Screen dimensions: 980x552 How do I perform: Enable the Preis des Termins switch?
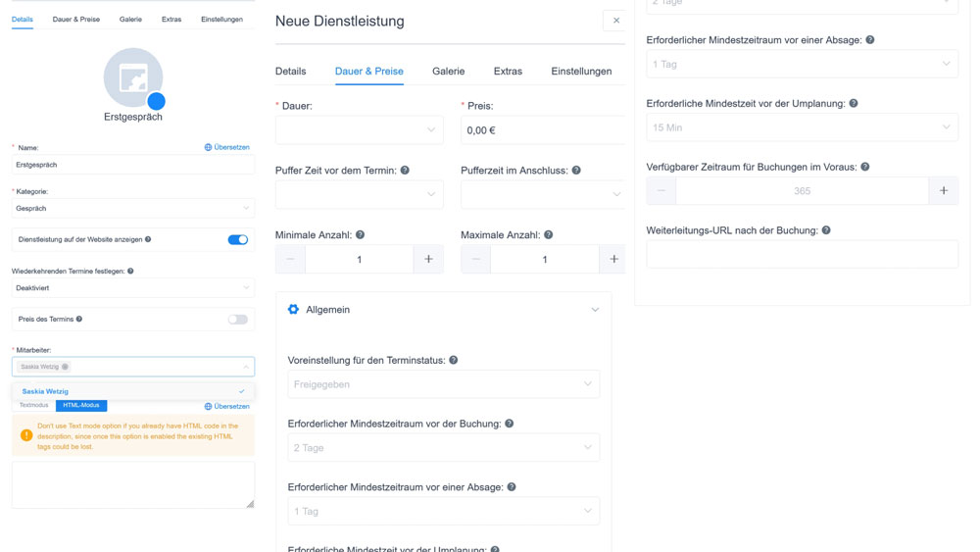coord(237,320)
